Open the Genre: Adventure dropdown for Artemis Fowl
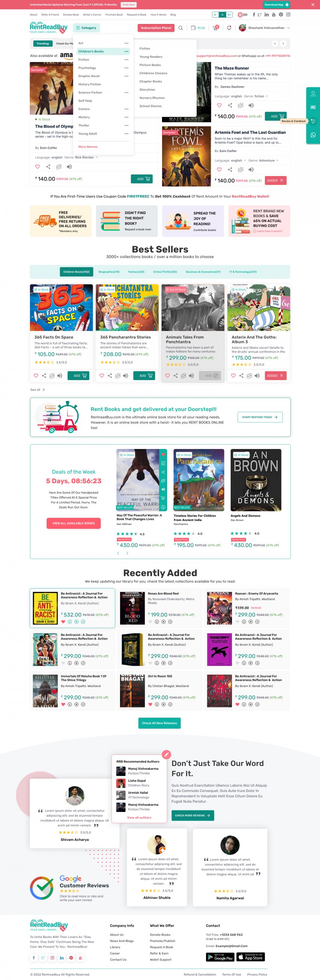This screenshot has height=980, width=320. [x=264, y=160]
